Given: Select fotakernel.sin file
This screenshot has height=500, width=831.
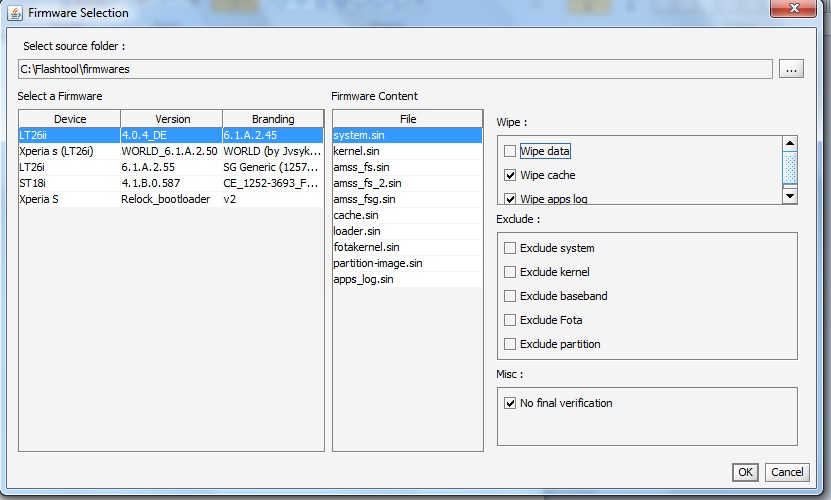Looking at the screenshot, I should point(408,247).
